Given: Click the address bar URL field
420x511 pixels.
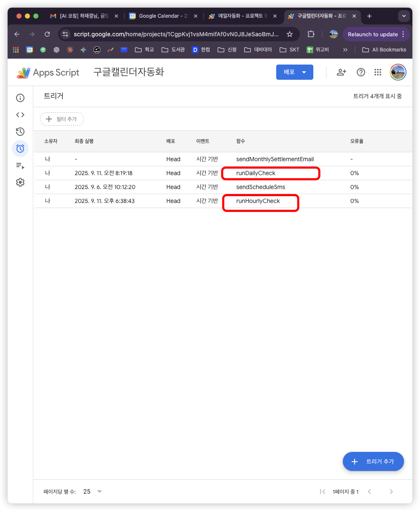Looking at the screenshot, I should point(176,34).
